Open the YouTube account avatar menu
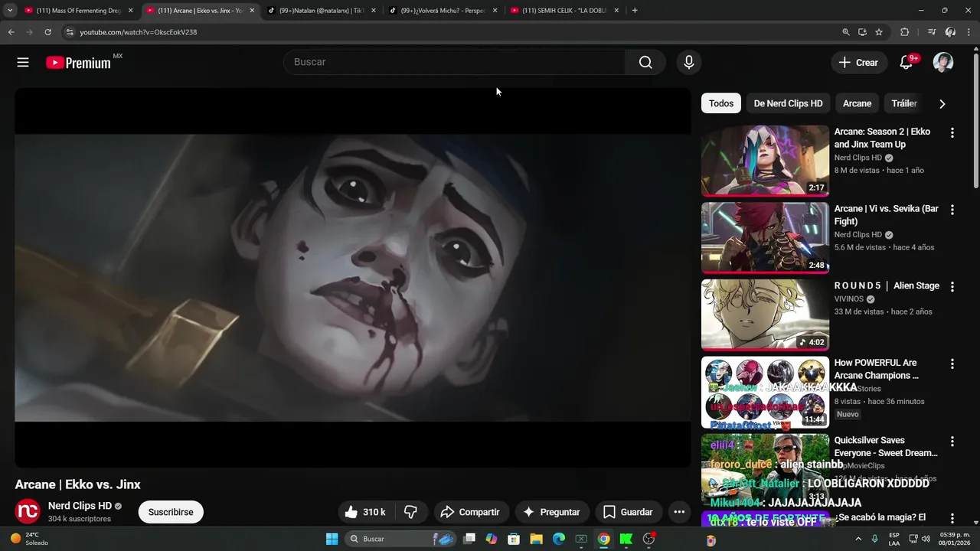The height and width of the screenshot is (551, 980). [943, 63]
